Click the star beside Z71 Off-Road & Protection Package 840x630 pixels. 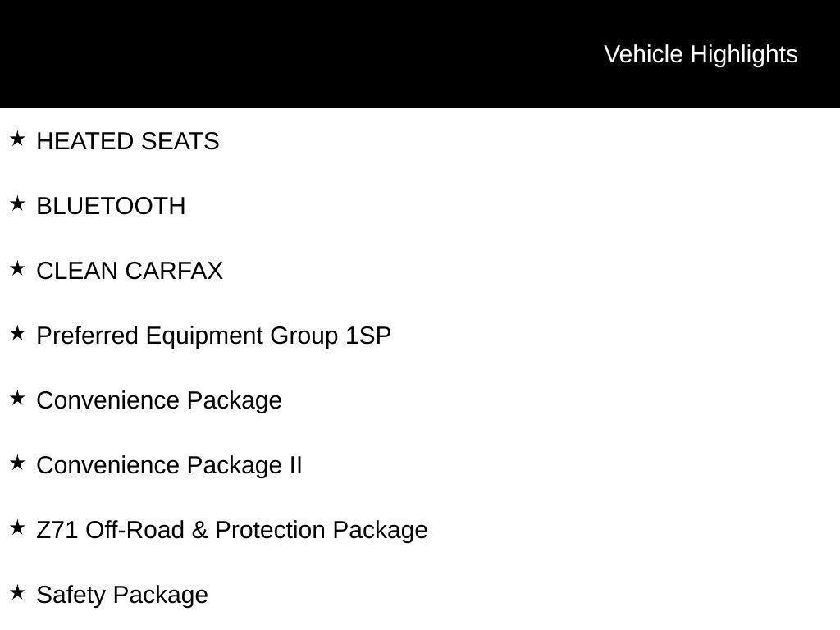pos(17,528)
